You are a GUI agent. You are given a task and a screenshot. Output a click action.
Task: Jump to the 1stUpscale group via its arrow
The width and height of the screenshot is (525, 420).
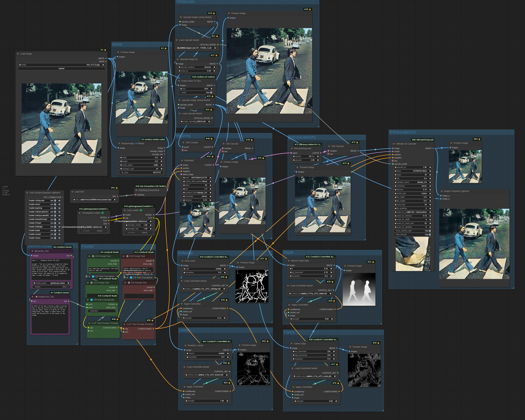coord(59,201)
